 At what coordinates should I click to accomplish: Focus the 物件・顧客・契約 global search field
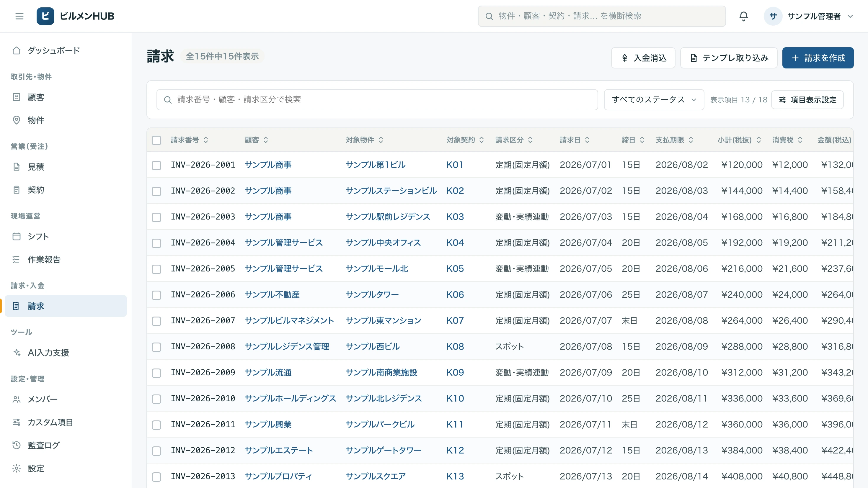click(x=602, y=16)
